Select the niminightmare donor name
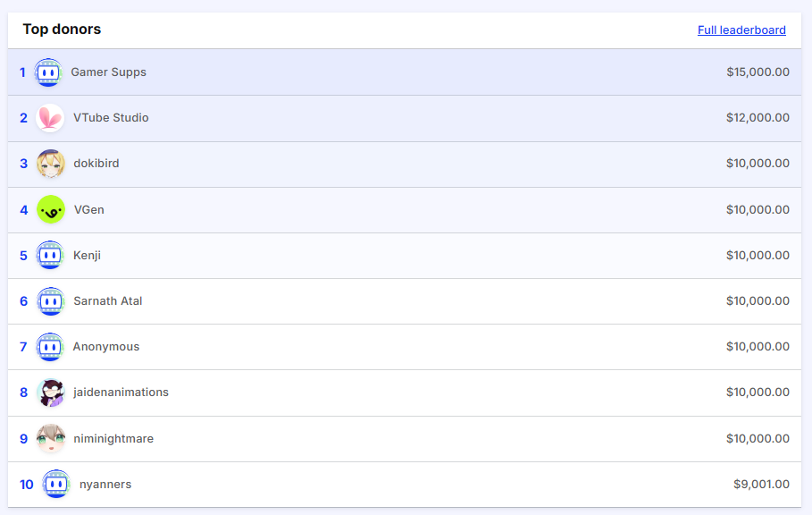Viewport: 812px width, 515px height. [113, 438]
